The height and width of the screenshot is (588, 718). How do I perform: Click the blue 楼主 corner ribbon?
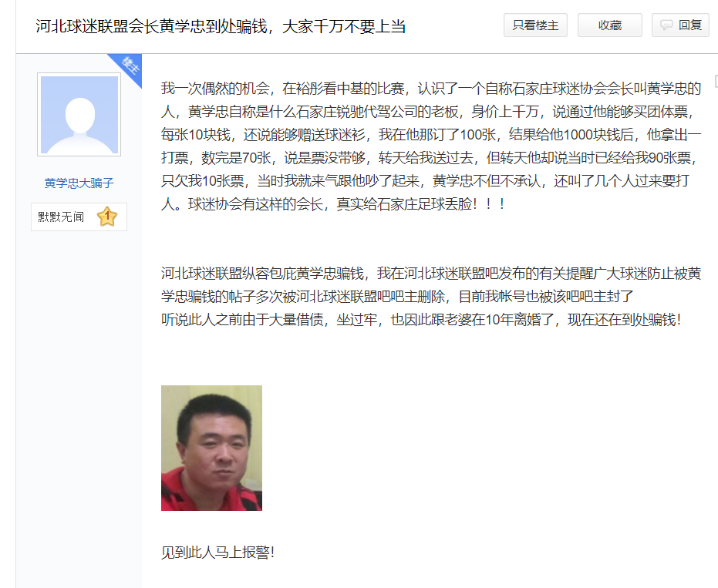tap(127, 68)
